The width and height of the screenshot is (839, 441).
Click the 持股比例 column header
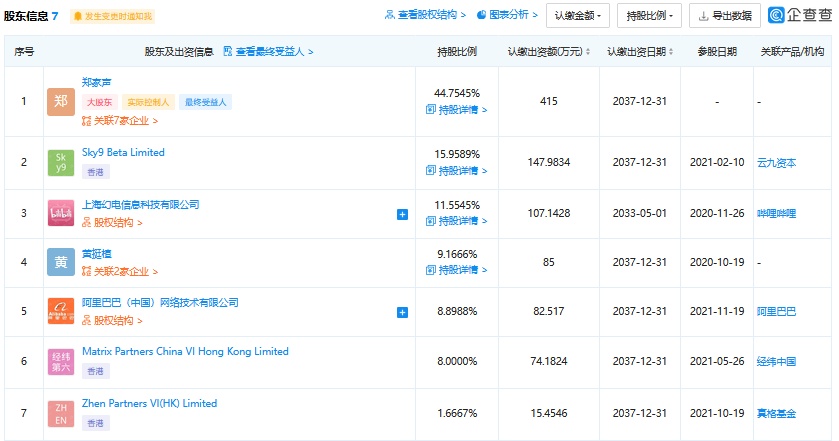[457, 51]
